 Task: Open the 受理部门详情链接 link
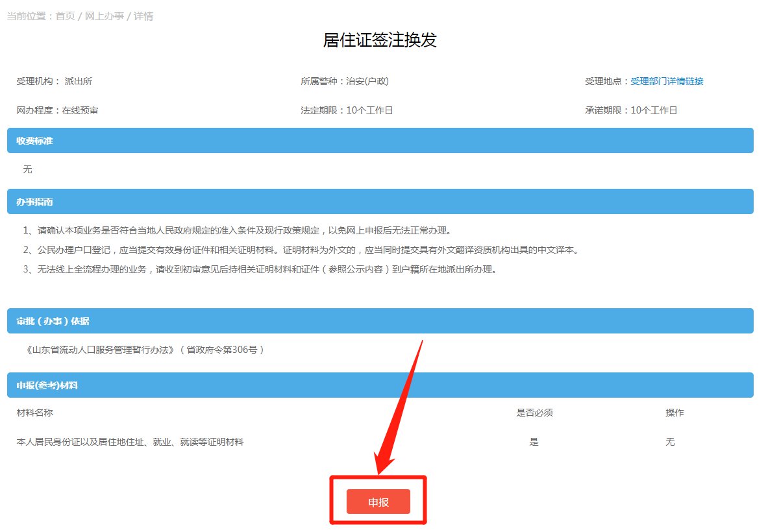tap(667, 81)
